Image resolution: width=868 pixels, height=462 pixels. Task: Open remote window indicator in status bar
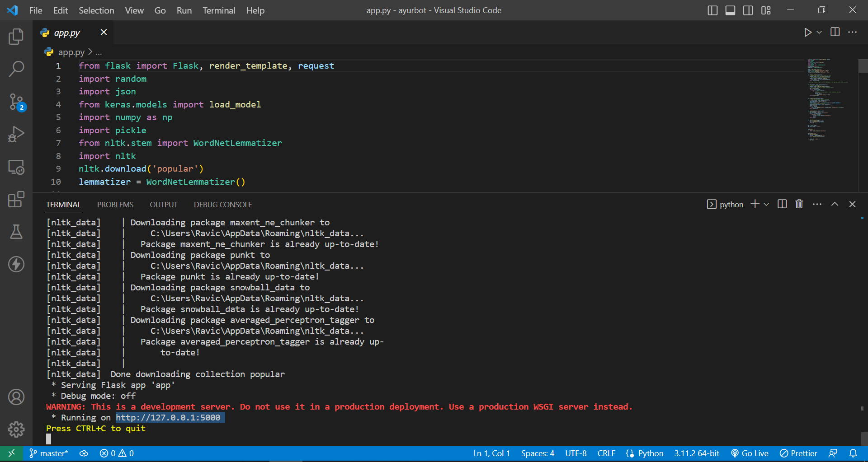pyautogui.click(x=12, y=453)
